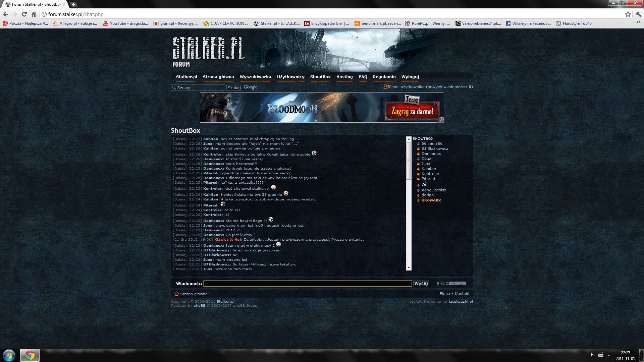Open gram.pl Recenzje bookmark
644x362 pixels.
[176, 23]
